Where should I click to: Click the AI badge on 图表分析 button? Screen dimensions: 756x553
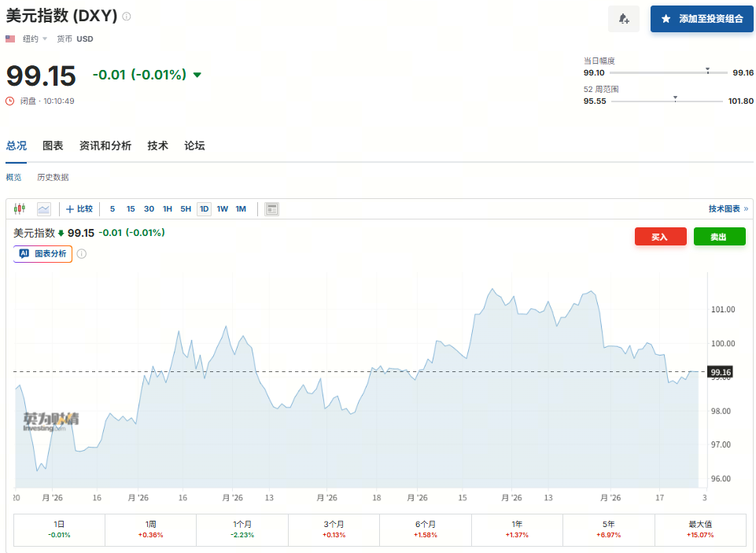(24, 253)
